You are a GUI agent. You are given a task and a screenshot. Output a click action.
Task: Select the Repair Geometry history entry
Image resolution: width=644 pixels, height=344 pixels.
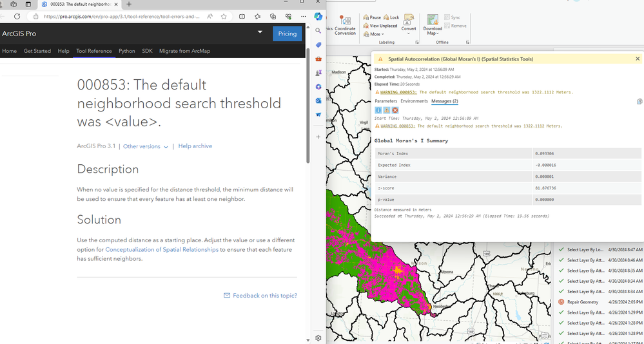point(582,301)
